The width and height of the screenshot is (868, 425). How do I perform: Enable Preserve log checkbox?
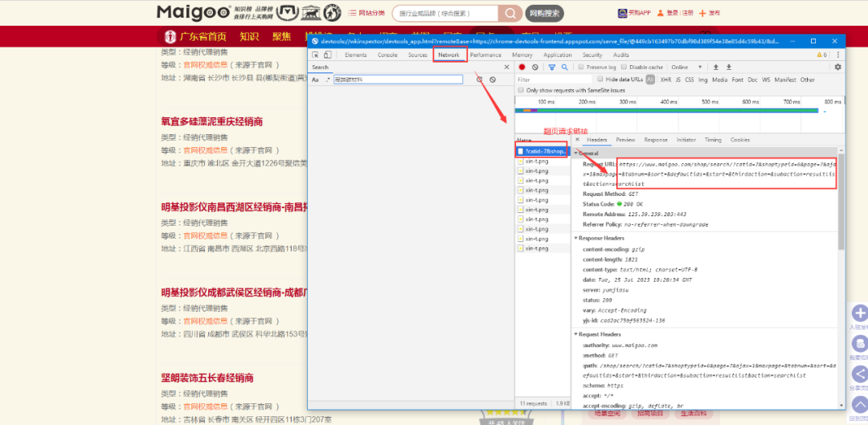[580, 67]
